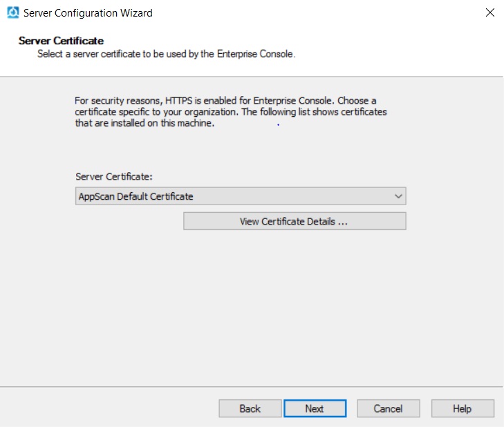
Task: Click the white header banner's blank right side
Action: 415,48
